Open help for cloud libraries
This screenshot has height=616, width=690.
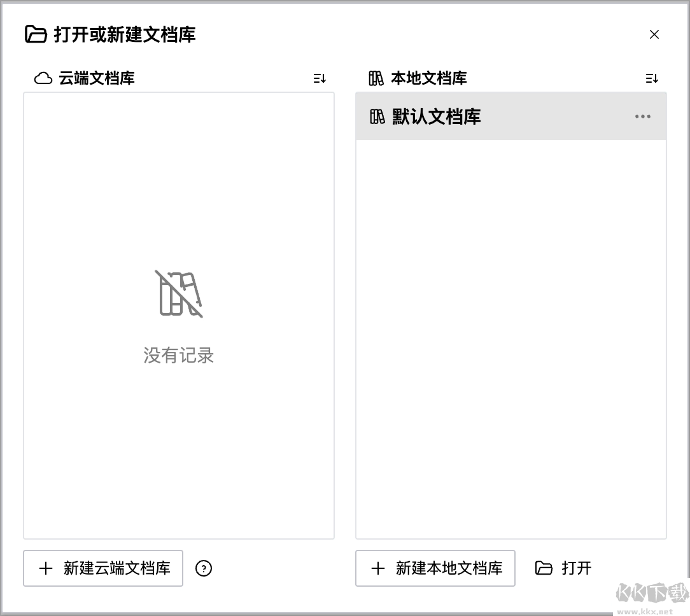pyautogui.click(x=204, y=568)
